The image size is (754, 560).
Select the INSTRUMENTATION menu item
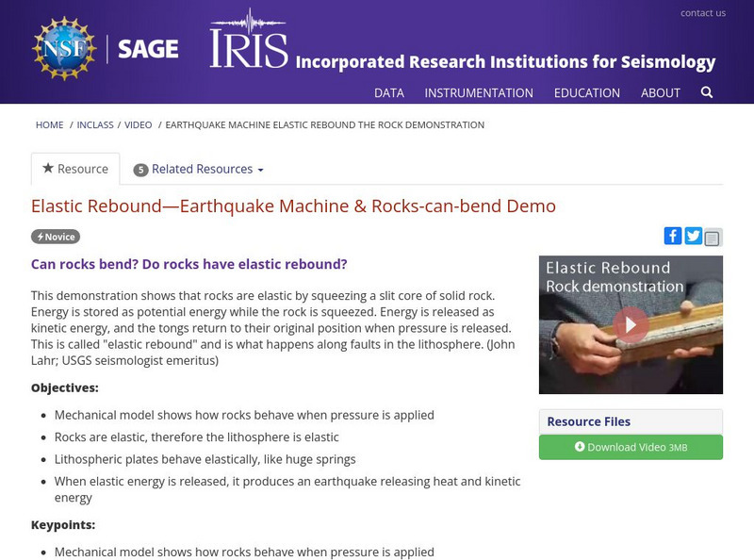482,93
